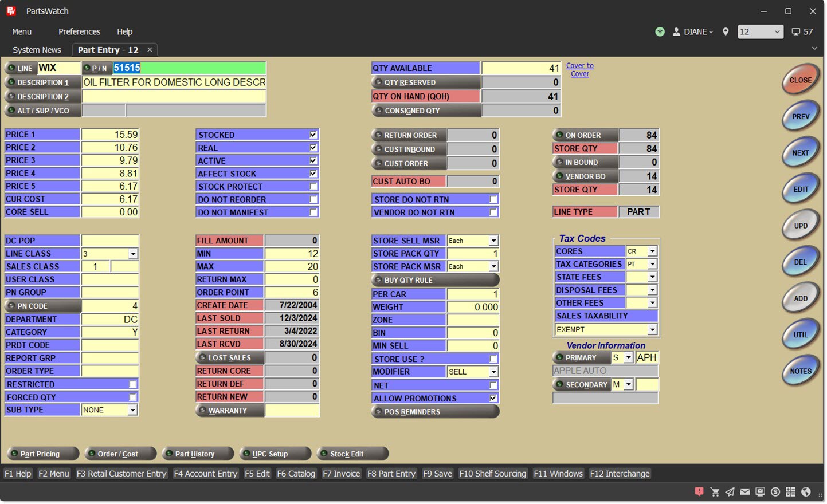Click the circled S icon in status bar
Image resolution: width=827 pixels, height=504 pixels.
775,491
